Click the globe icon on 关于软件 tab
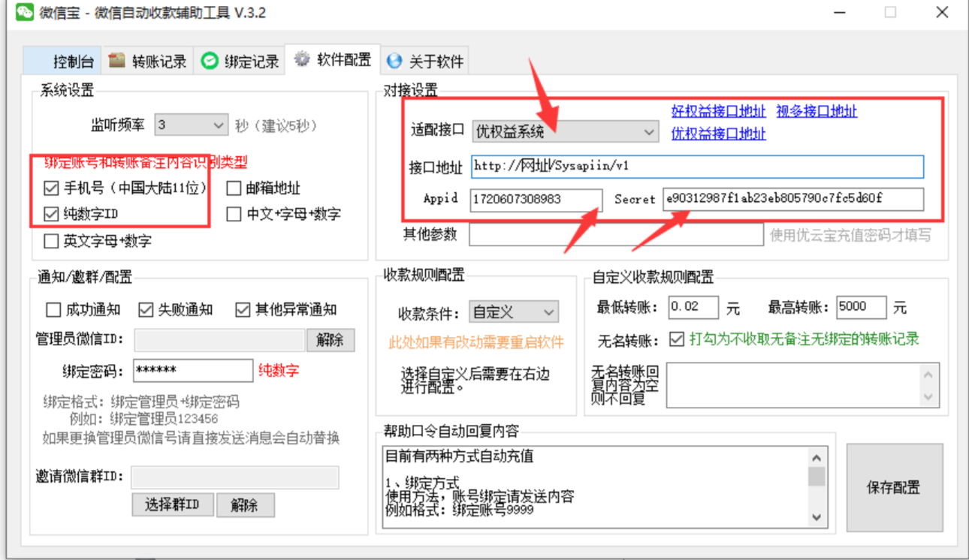969x560 pixels. coord(394,62)
